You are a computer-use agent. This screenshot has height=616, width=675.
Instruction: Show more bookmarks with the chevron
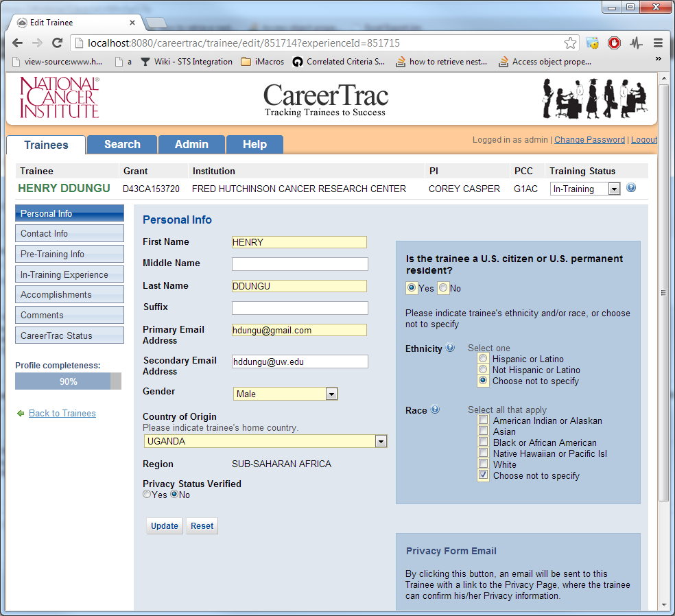(x=659, y=58)
